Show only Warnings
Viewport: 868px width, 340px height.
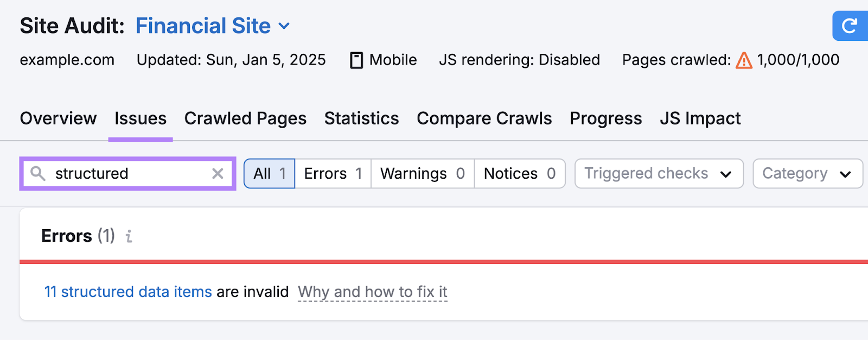(422, 173)
